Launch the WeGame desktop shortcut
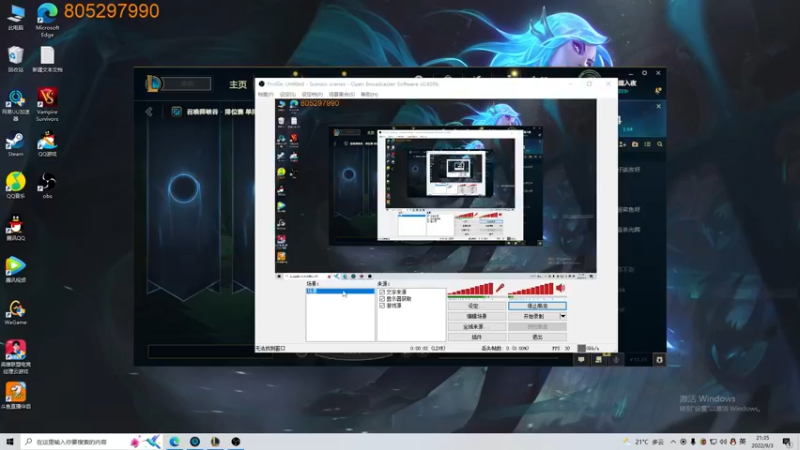The height and width of the screenshot is (450, 800). [15, 312]
